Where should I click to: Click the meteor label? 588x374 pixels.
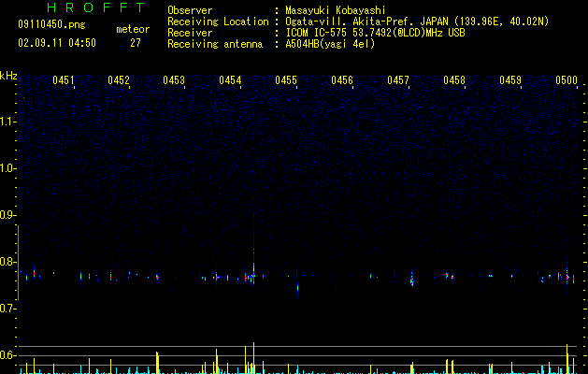(133, 29)
